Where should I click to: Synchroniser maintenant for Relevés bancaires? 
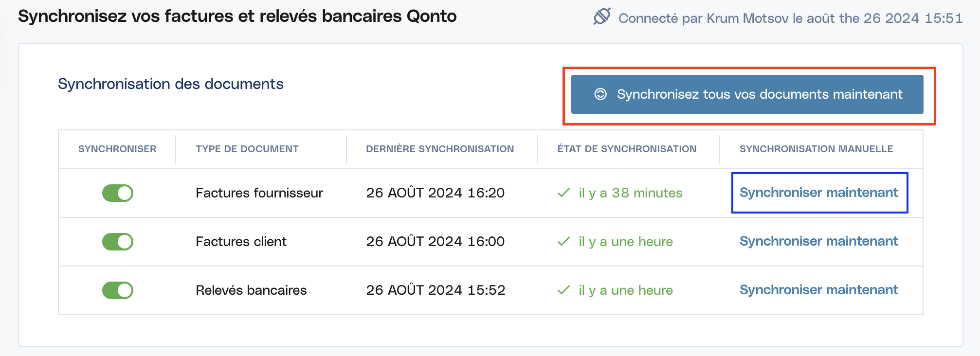(x=818, y=290)
